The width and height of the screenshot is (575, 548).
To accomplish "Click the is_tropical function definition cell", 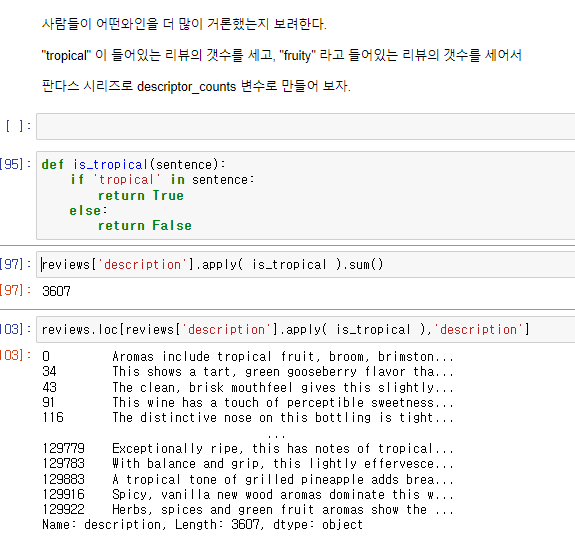I will [305, 195].
